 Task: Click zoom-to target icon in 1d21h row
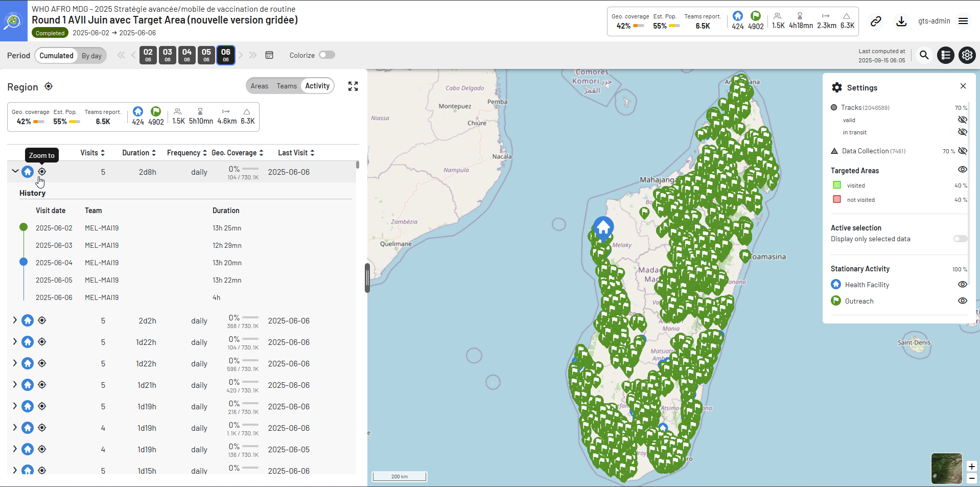tap(42, 385)
